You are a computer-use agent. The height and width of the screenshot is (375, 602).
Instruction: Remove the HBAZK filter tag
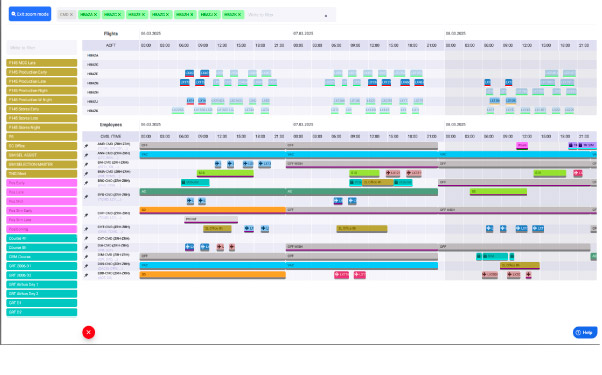239,15
